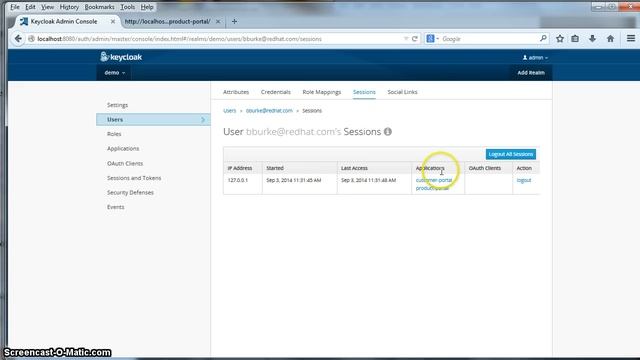The image size is (640, 360).
Task: Click the IP Address column header
Action: (240, 168)
